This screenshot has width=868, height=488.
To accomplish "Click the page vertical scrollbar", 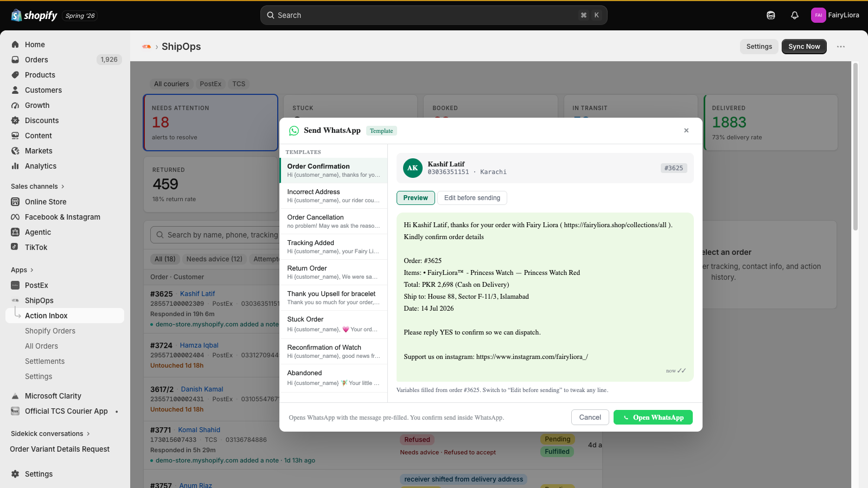I will 856,146.
